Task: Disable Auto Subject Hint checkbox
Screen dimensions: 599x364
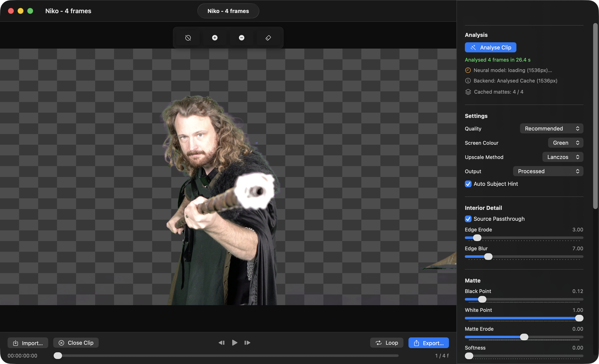Action: pyautogui.click(x=468, y=184)
